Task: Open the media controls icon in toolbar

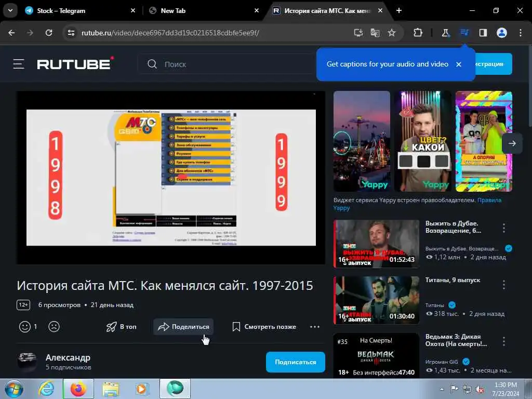Action: [x=464, y=33]
